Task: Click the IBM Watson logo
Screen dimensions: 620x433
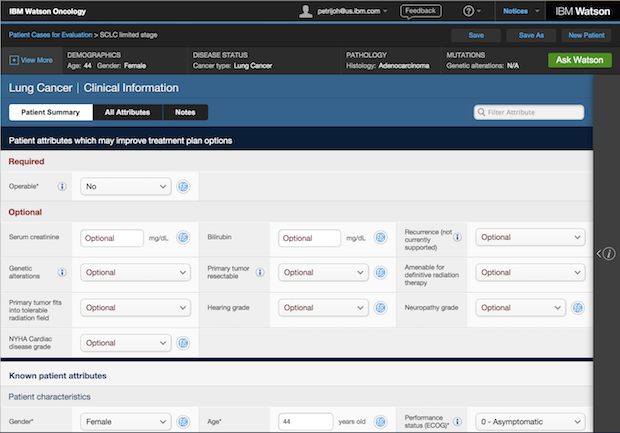Action: click(582, 11)
